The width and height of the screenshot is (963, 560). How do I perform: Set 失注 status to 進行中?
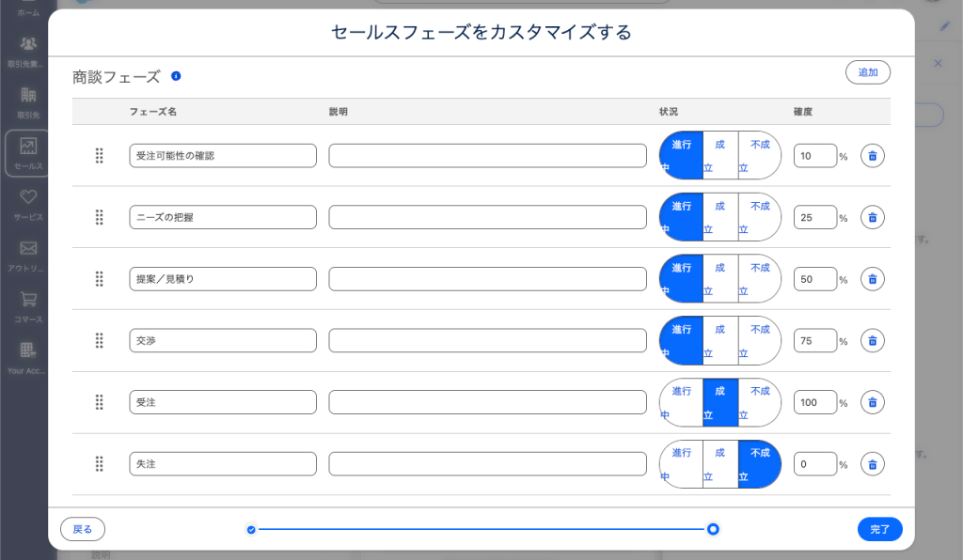coord(681,464)
